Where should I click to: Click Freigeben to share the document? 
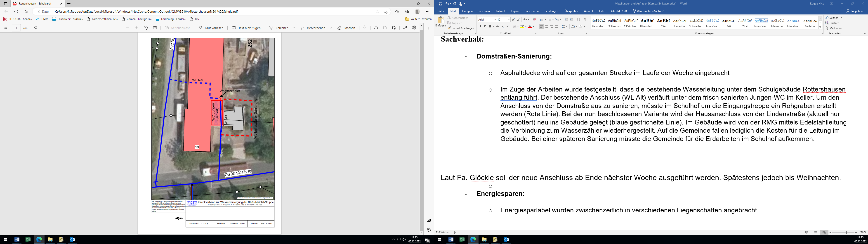854,11
